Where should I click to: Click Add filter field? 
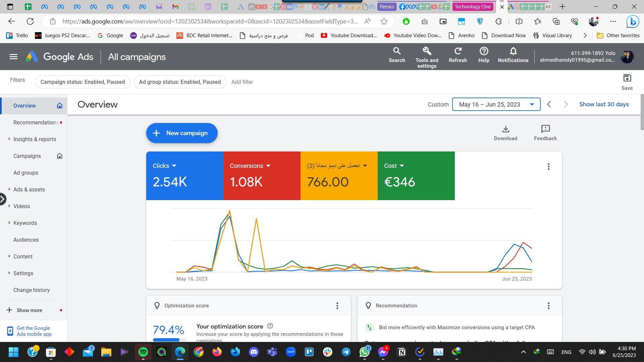(242, 82)
